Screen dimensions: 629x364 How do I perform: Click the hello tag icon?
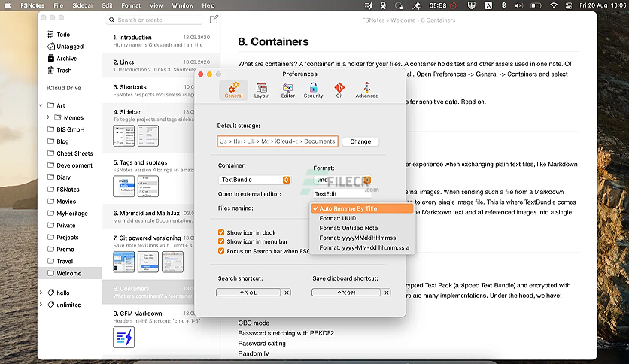click(51, 293)
